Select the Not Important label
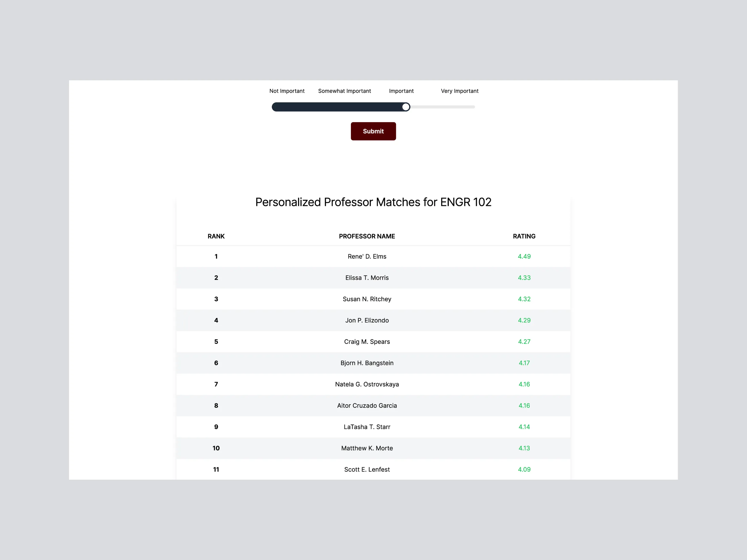 point(287,91)
